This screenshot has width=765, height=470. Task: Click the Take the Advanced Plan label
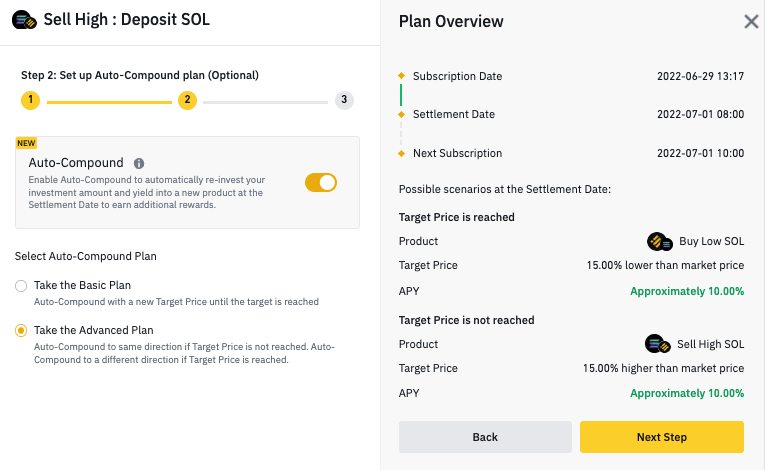pos(94,330)
